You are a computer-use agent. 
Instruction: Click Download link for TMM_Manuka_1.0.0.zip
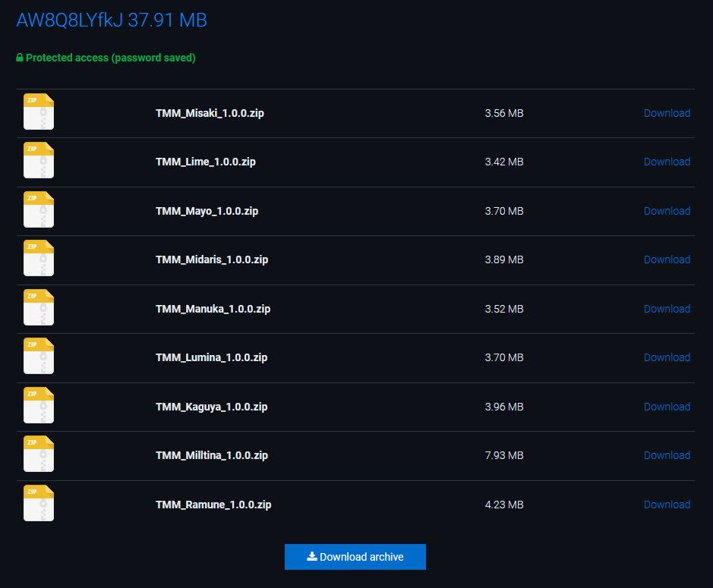click(667, 309)
